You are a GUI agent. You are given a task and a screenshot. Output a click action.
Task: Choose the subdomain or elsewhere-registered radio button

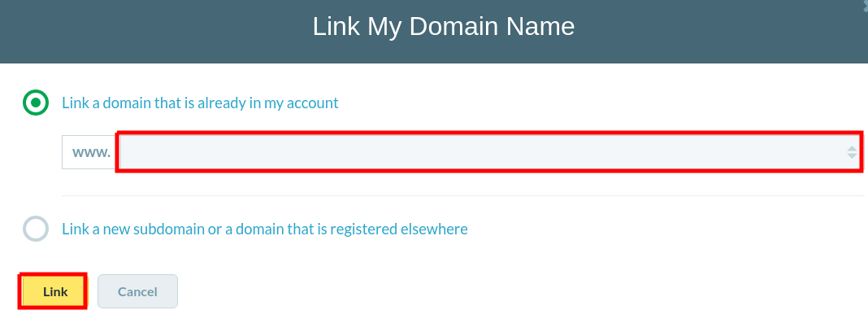tap(36, 229)
